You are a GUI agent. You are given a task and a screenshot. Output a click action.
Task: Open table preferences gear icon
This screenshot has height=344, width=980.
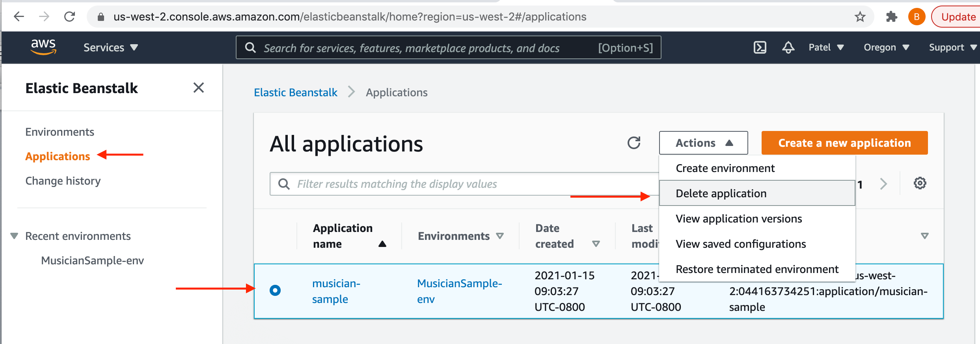[x=920, y=183]
